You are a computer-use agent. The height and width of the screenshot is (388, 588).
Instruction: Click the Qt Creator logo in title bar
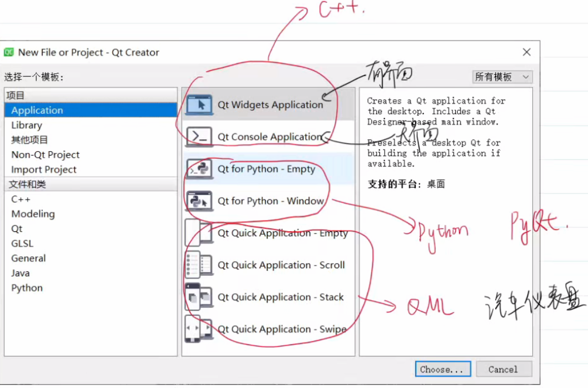[9, 52]
